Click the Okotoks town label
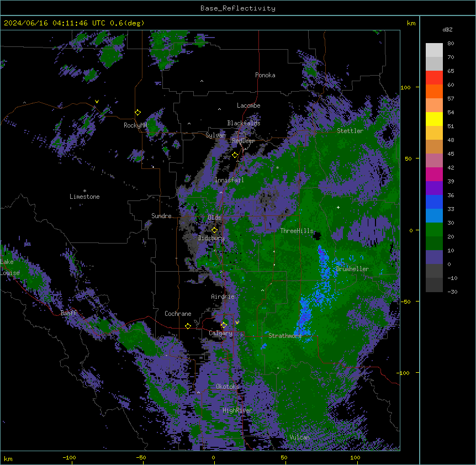 point(228,387)
